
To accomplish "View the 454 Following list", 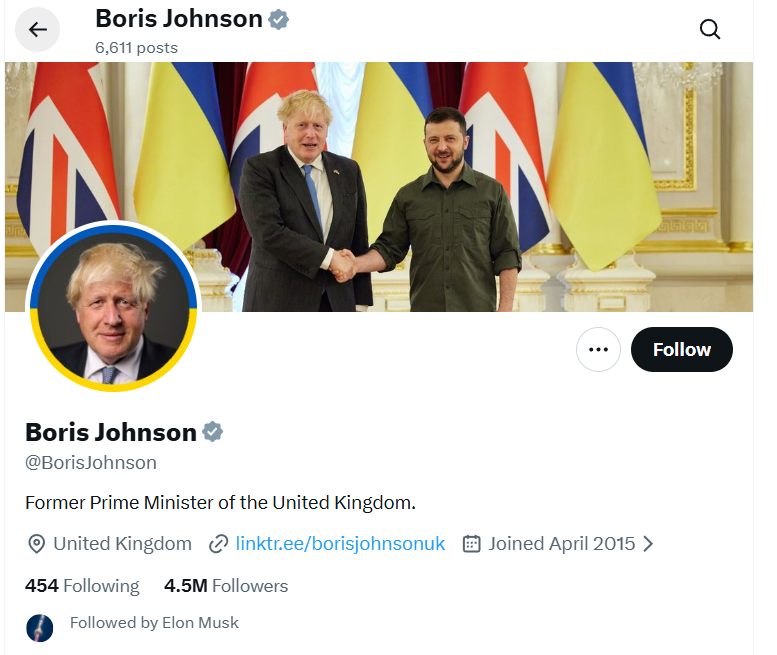I will [82, 586].
